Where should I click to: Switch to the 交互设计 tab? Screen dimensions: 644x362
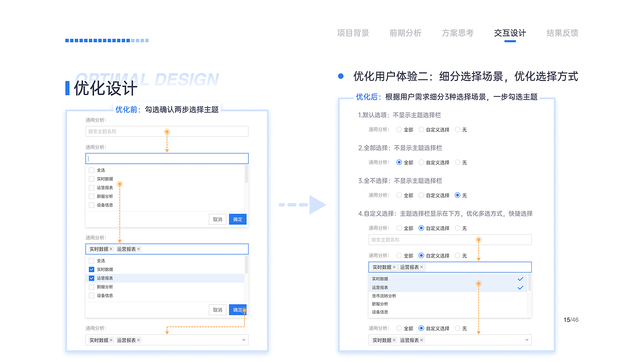pos(510,33)
